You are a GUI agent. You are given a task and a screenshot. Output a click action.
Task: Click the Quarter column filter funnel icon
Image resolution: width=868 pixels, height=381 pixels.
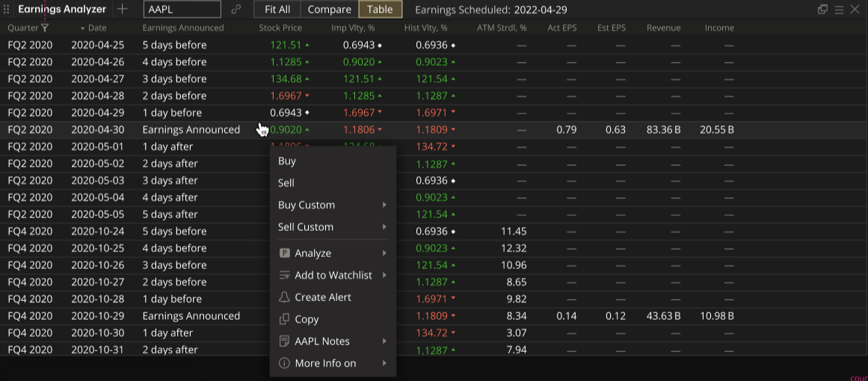(45, 28)
